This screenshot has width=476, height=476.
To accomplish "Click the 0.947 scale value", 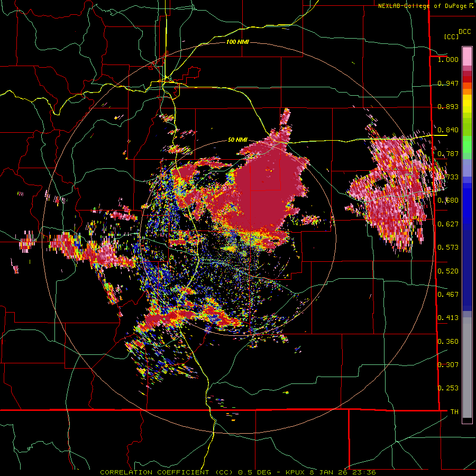I will (x=448, y=83).
